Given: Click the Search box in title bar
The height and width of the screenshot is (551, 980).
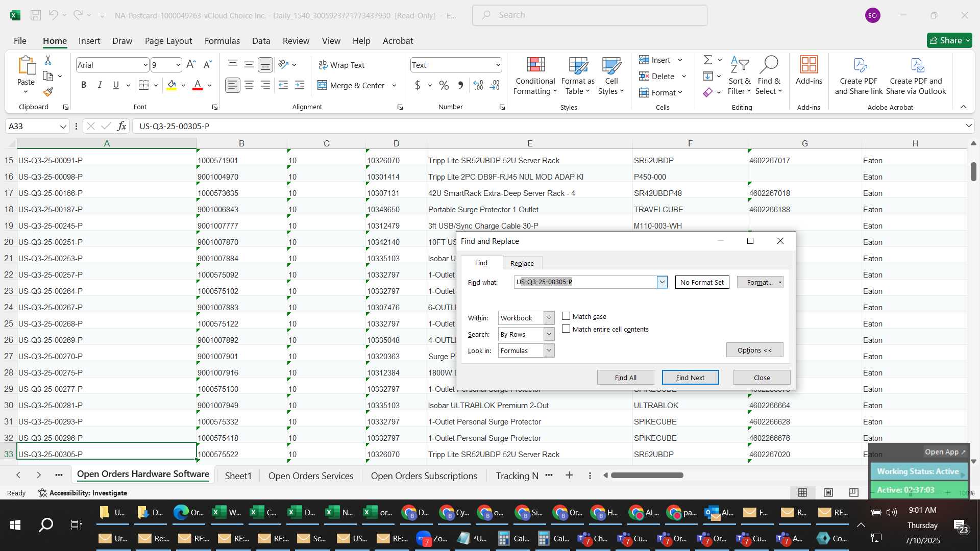Looking at the screenshot, I should 590,15.
